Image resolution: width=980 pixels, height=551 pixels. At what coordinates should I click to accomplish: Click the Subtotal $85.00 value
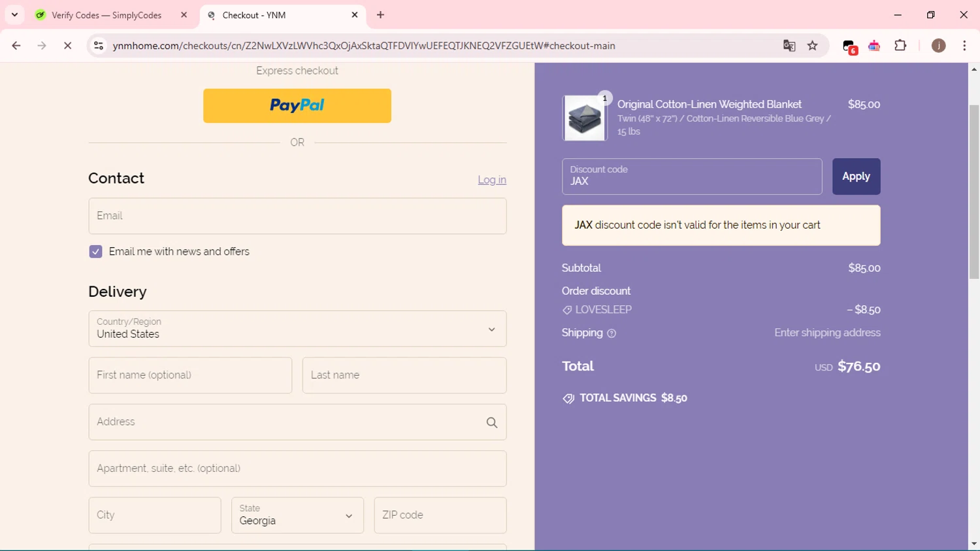864,268
